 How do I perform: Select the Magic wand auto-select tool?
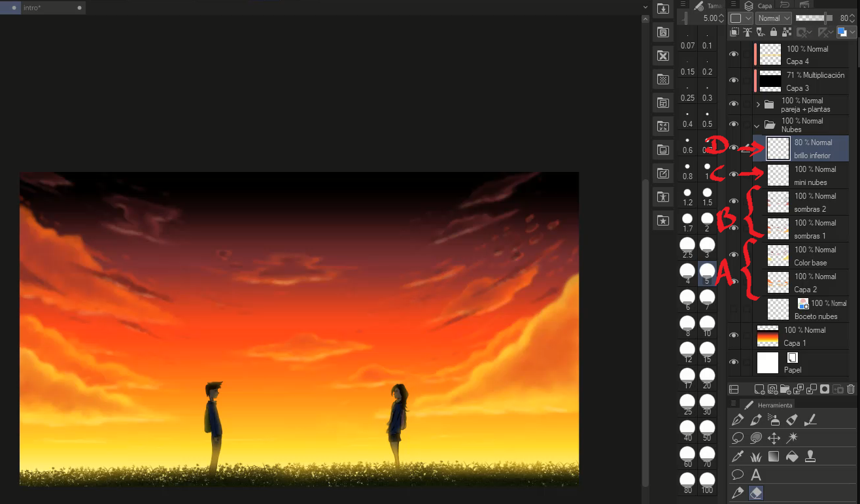click(792, 438)
